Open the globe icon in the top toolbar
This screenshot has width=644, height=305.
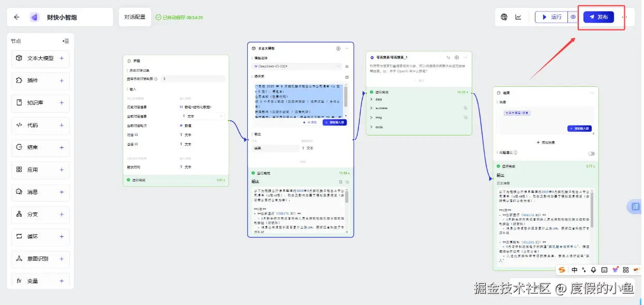coord(504,17)
